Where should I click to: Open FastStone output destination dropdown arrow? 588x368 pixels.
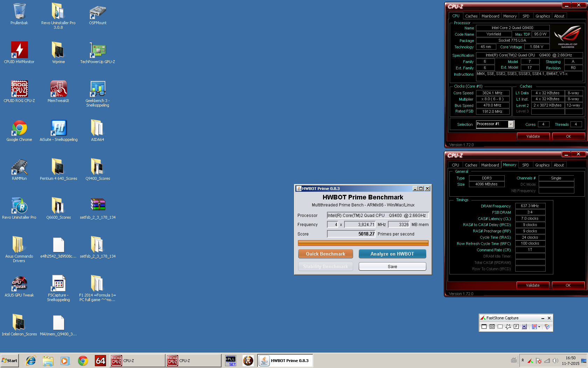click(x=539, y=327)
